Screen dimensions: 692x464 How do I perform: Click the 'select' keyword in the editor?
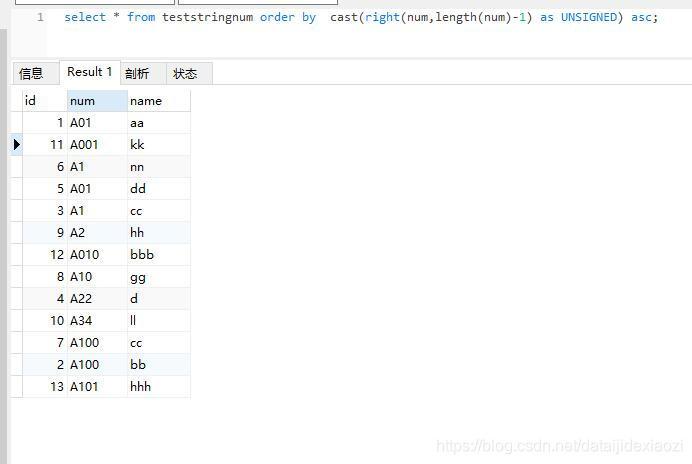coord(85,17)
